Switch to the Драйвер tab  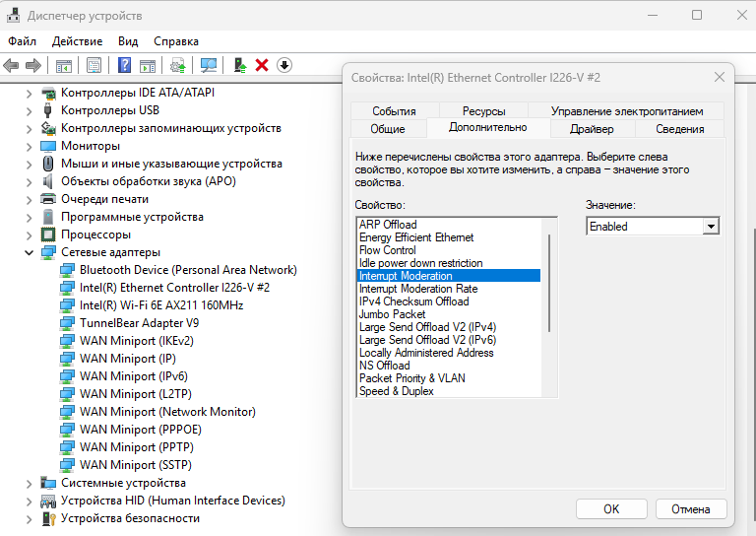(x=592, y=129)
